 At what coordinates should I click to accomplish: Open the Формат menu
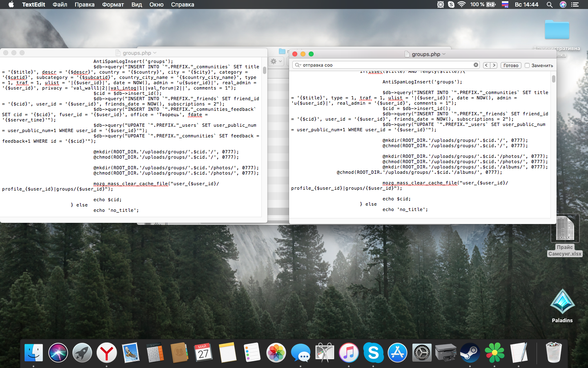(113, 4)
